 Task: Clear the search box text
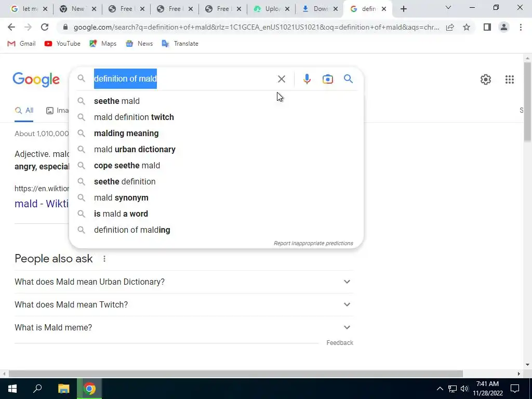pos(281,79)
